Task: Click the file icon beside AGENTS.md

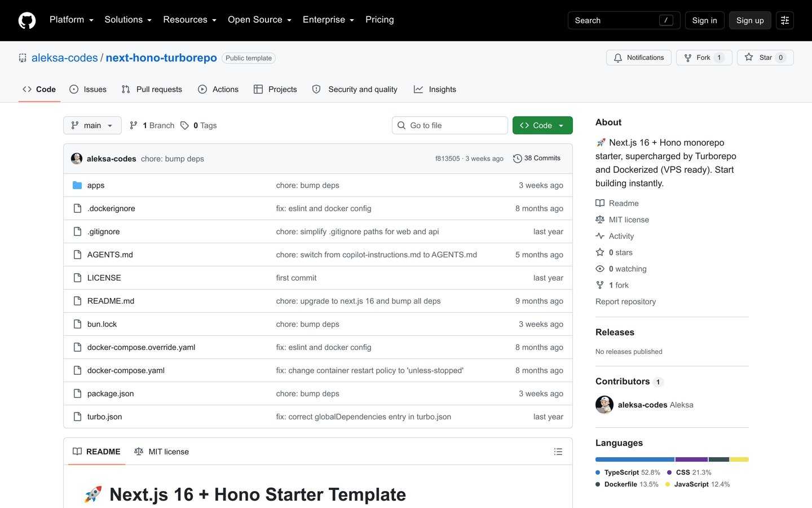Action: coord(77,255)
